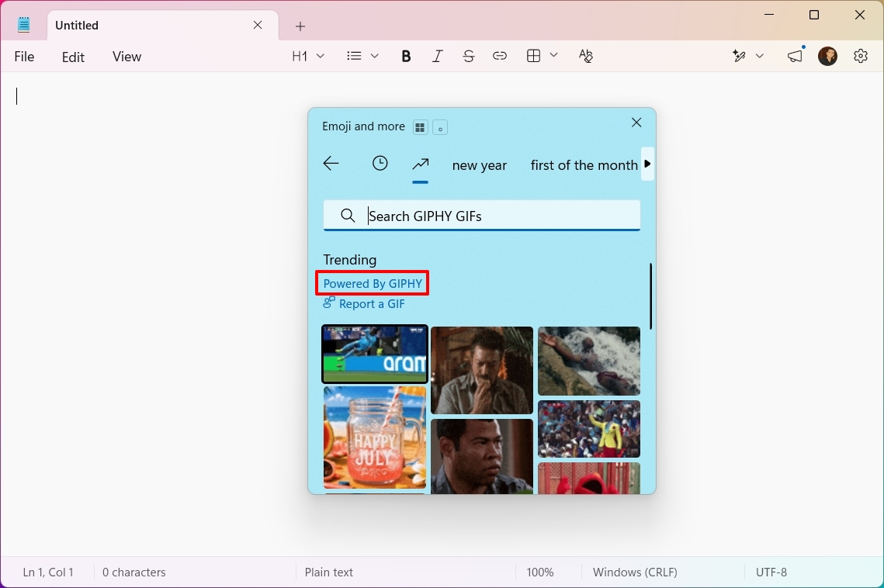
Task: Open the File menu
Action: pos(24,57)
